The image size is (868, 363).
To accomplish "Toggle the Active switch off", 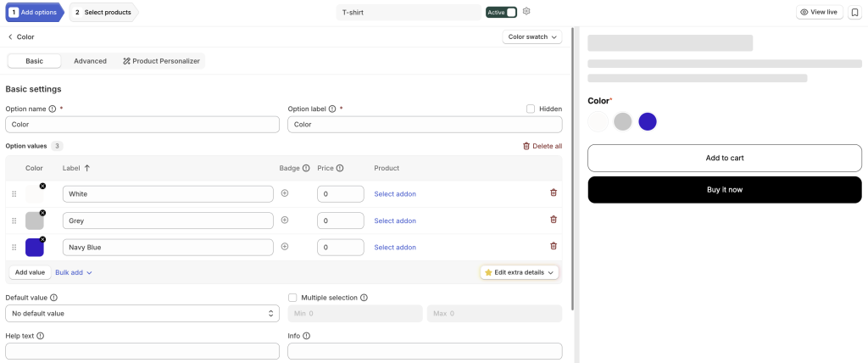I will click(x=502, y=12).
